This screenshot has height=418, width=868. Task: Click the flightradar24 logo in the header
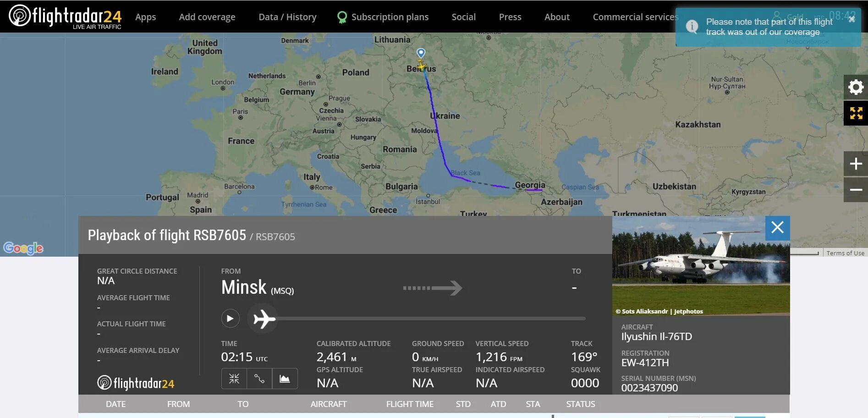[65, 16]
